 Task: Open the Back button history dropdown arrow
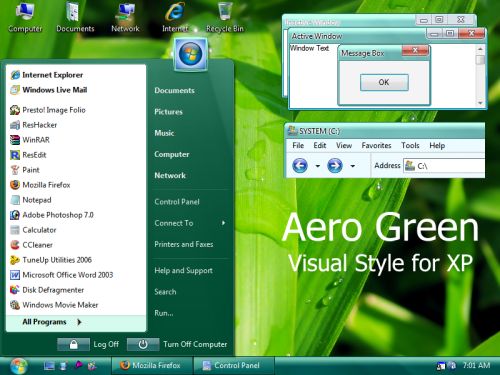[318, 166]
